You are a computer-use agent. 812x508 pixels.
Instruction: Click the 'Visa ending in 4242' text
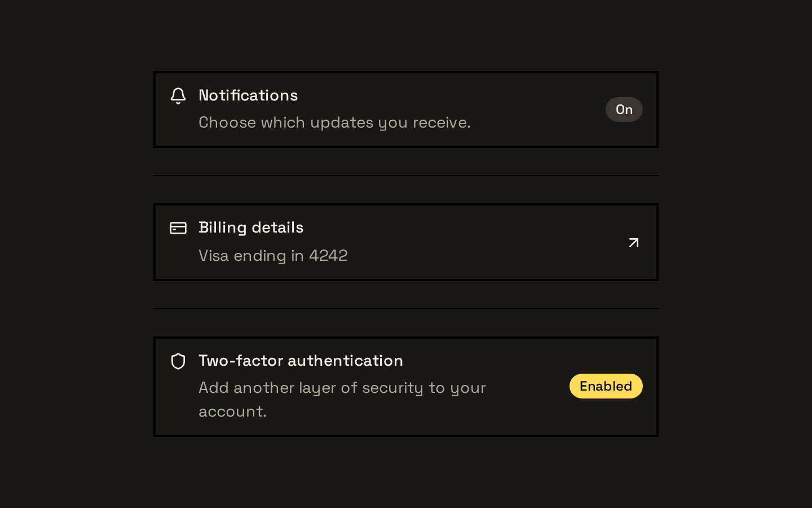(x=273, y=255)
